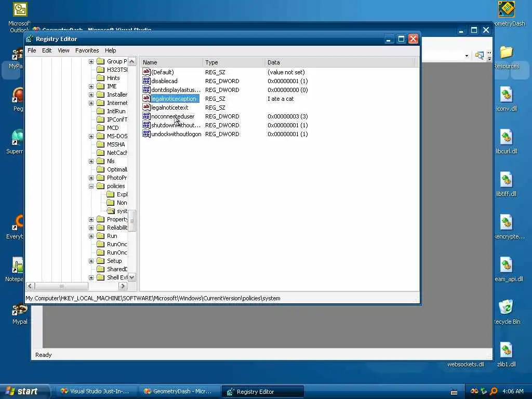Click the 'I ate a cat' data cell
Viewport: 532px width, 399px height.
pyautogui.click(x=281, y=99)
